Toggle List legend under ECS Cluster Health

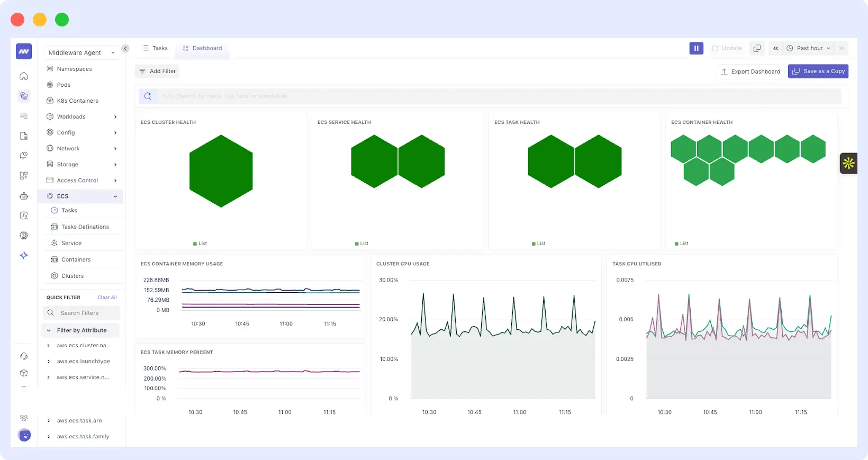[x=200, y=243]
